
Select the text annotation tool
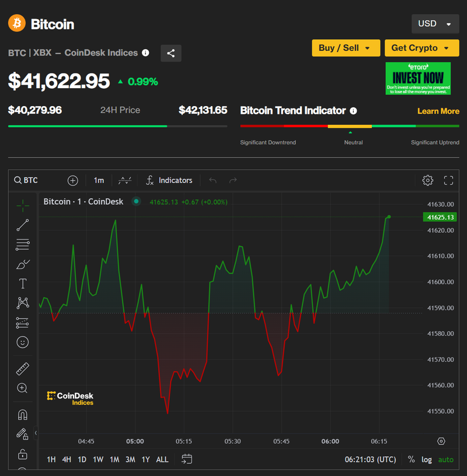(x=23, y=283)
